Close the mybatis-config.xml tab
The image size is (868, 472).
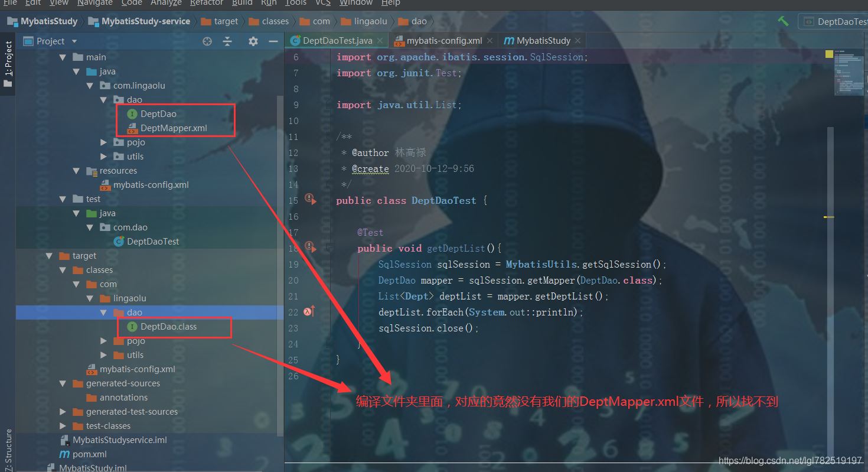490,41
